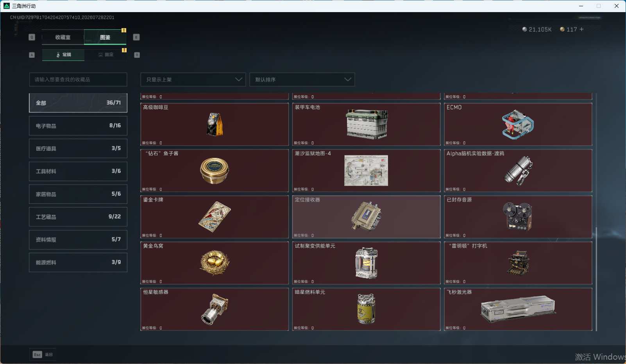Select the ECMO device item
The image size is (626, 364).
pos(518,124)
